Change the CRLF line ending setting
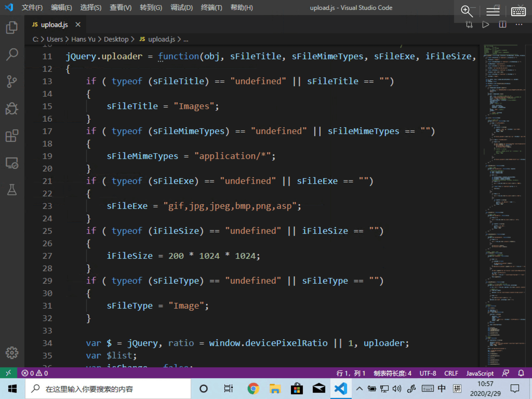The height and width of the screenshot is (399, 532). 451,373
